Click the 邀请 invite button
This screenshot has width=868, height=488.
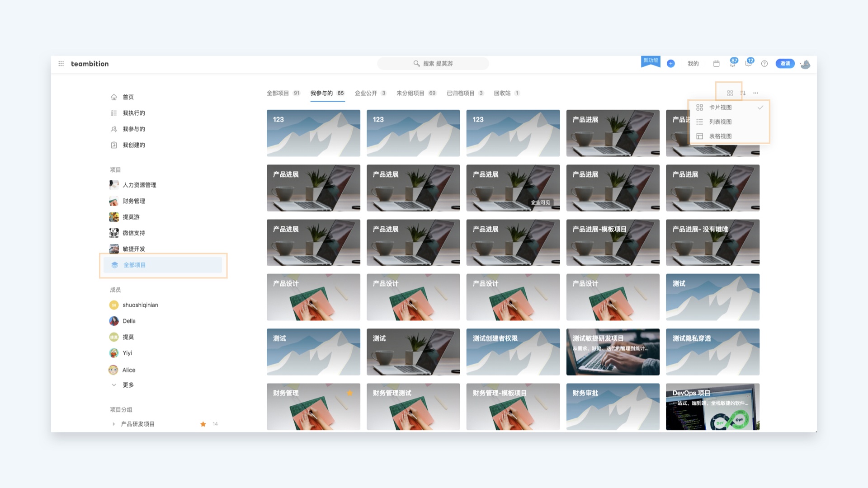pyautogui.click(x=785, y=64)
